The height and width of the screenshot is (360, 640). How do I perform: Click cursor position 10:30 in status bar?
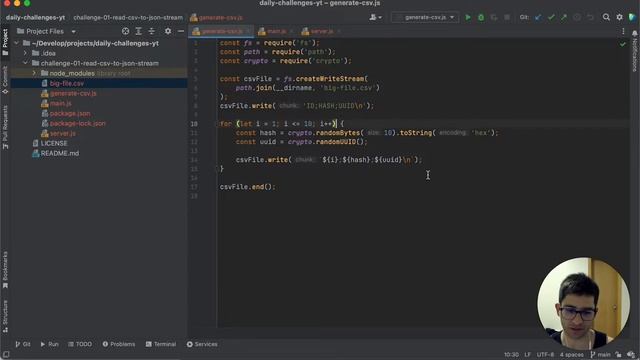click(511, 354)
